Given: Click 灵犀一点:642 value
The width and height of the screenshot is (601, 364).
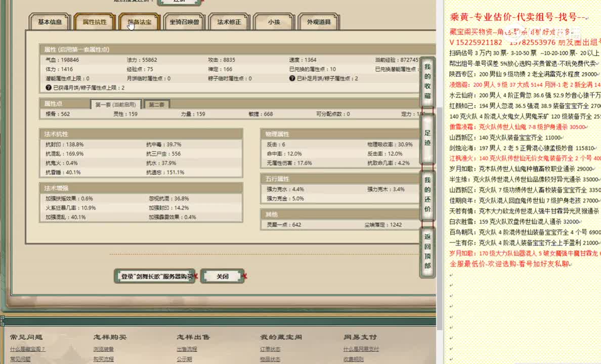Looking at the screenshot, I should point(284,224).
